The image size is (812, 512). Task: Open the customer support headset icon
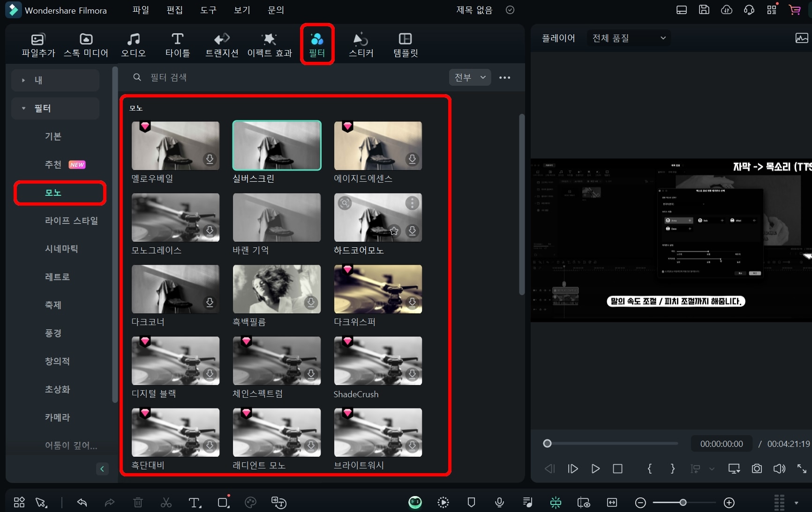pos(749,10)
